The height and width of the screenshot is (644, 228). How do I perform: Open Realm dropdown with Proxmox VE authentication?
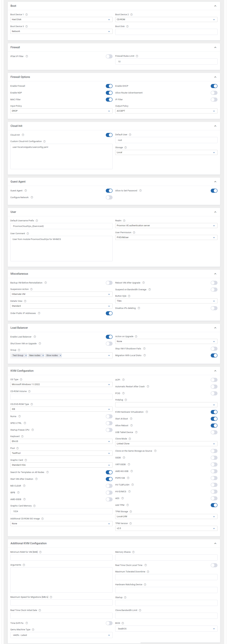[166, 226]
